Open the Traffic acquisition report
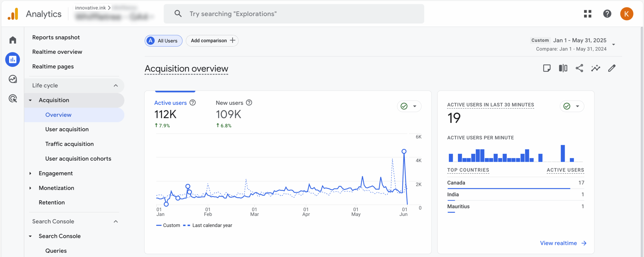 (x=69, y=144)
